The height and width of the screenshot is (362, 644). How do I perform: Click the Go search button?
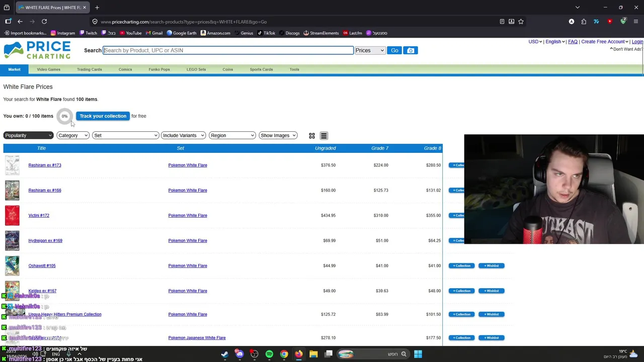(x=394, y=50)
